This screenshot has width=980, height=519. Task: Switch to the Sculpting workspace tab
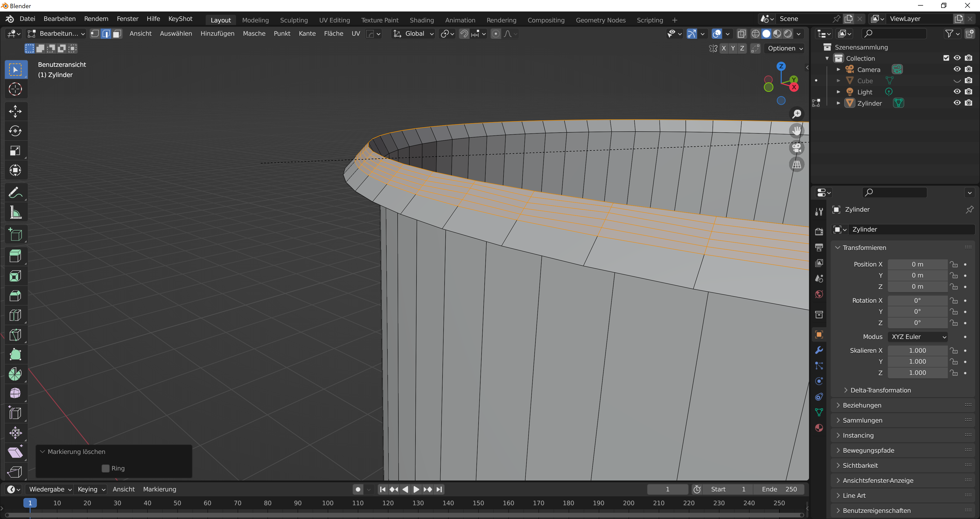(x=294, y=20)
